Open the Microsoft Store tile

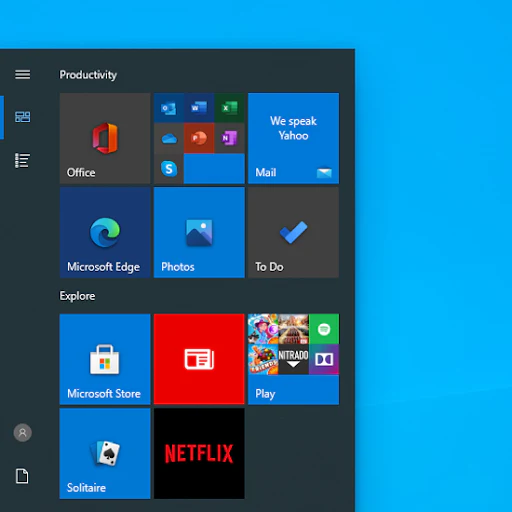(x=105, y=359)
